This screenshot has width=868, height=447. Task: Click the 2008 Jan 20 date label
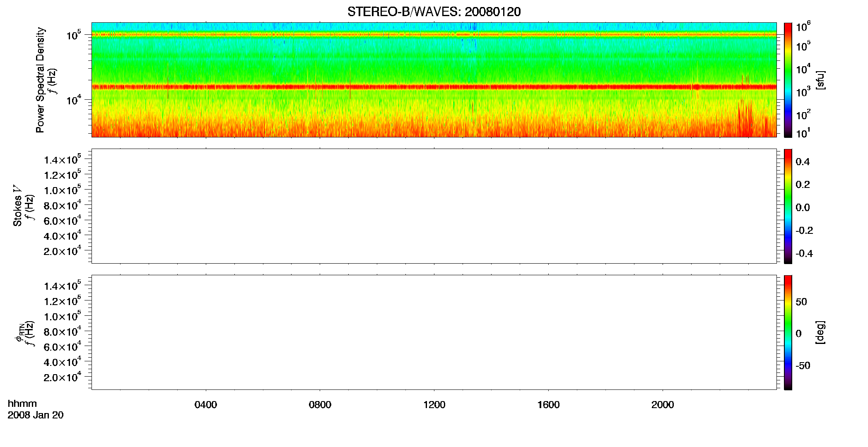[x=36, y=415]
